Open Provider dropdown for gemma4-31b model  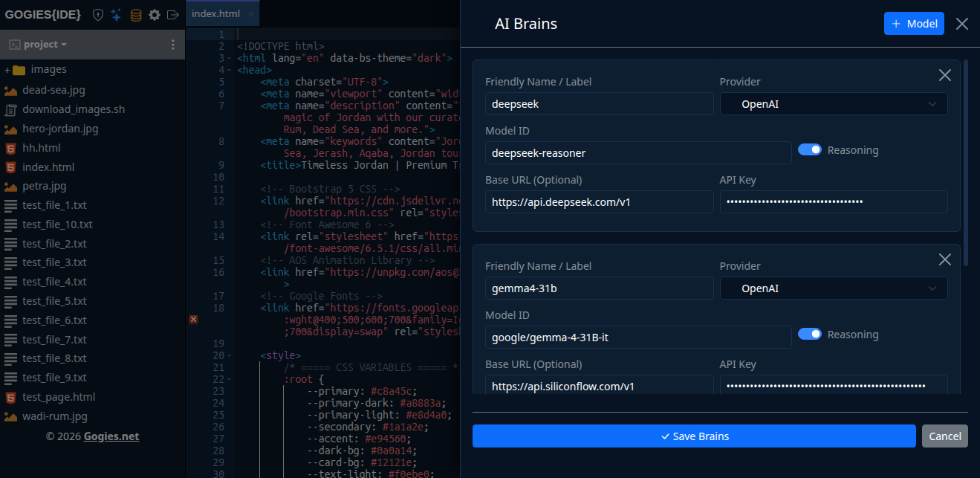[834, 288]
